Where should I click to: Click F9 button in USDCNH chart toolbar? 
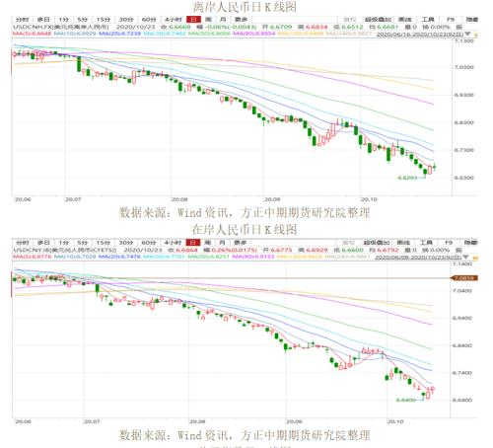451,20
